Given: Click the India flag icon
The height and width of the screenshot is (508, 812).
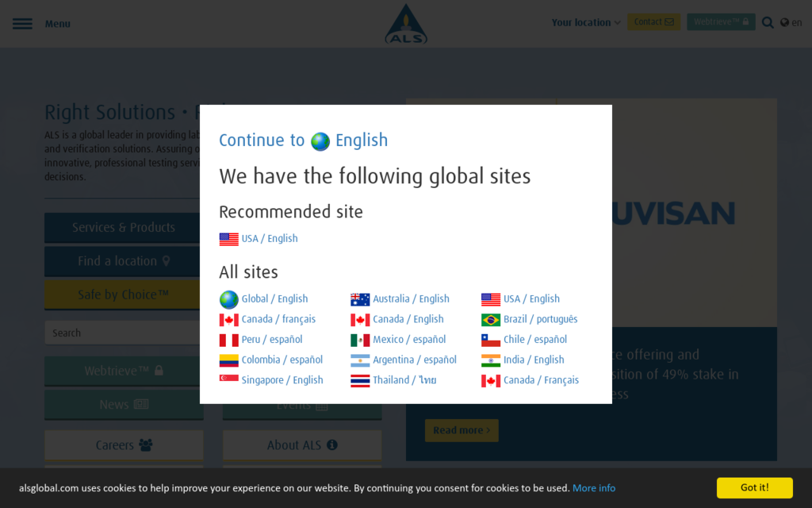Looking at the screenshot, I should click(491, 360).
